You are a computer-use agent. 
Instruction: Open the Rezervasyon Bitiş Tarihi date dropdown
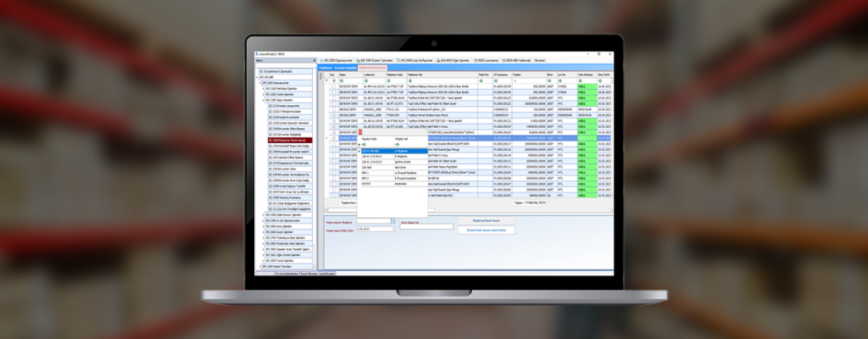coord(392,228)
